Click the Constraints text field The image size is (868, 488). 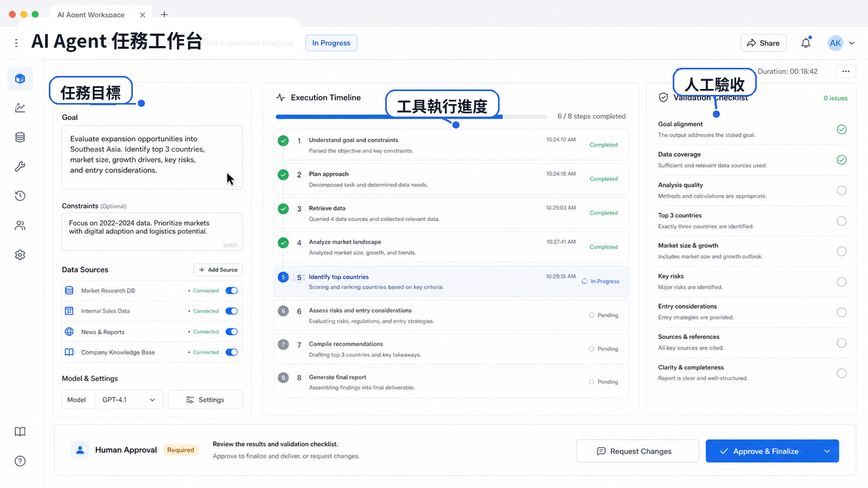152,232
